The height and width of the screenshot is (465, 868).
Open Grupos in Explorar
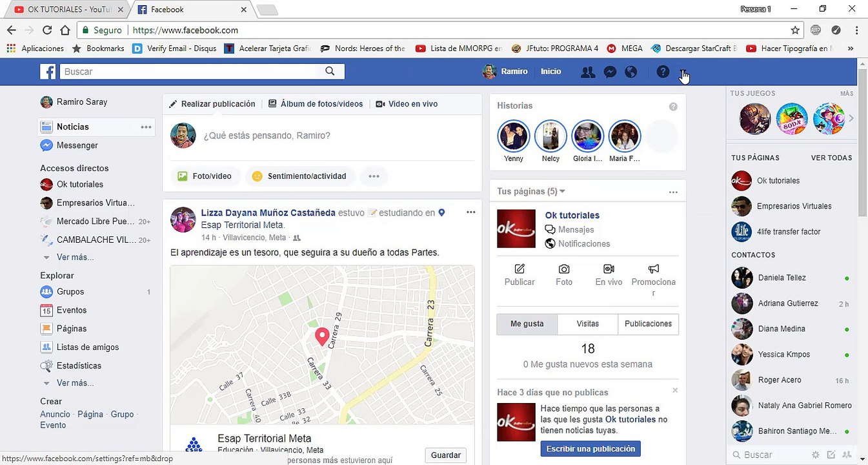(70, 292)
